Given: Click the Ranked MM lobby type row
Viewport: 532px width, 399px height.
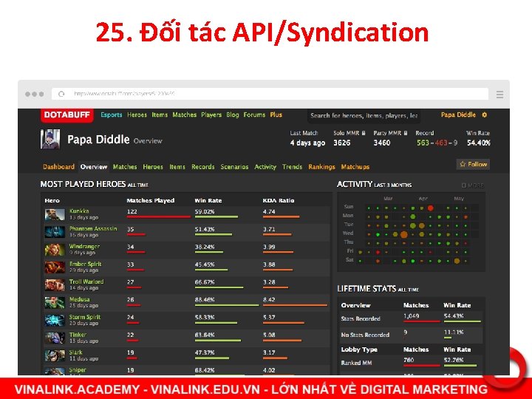Looking at the screenshot, I should pos(411,363).
